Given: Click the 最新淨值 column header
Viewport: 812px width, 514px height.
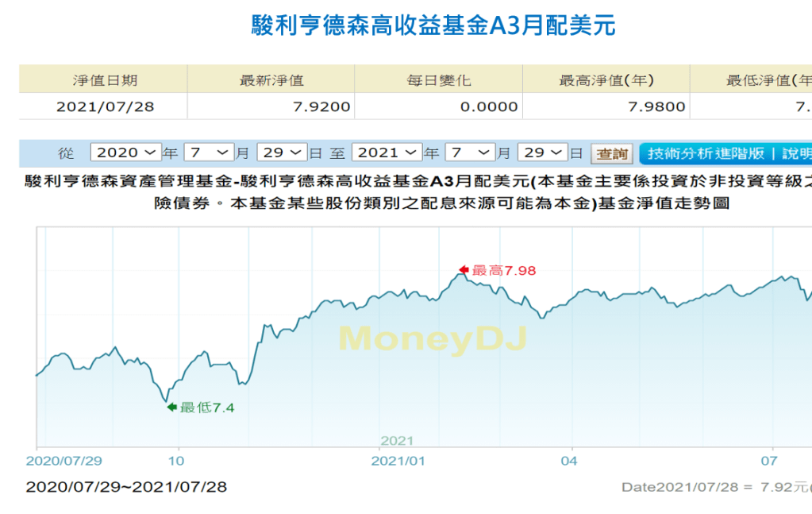Looking at the screenshot, I should 271,80.
